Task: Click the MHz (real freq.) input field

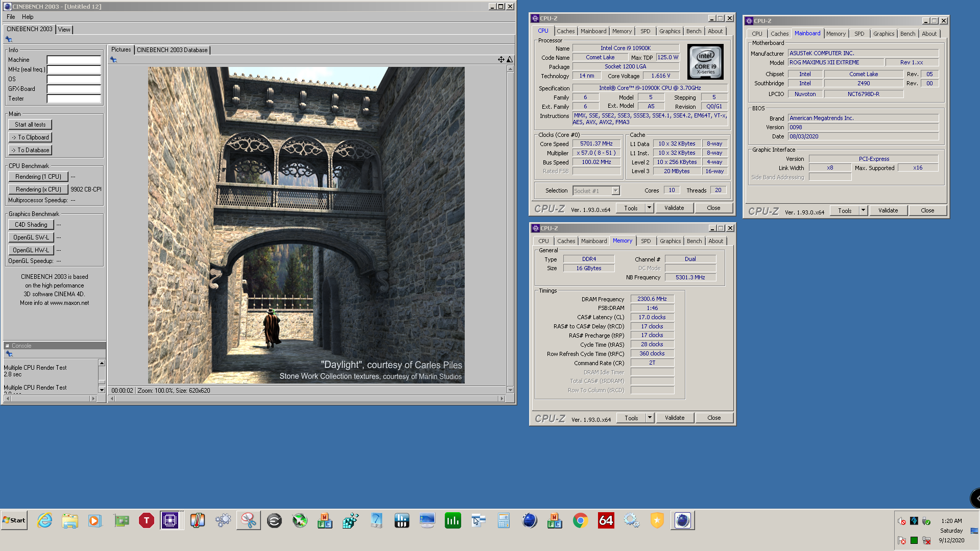Action: point(74,69)
